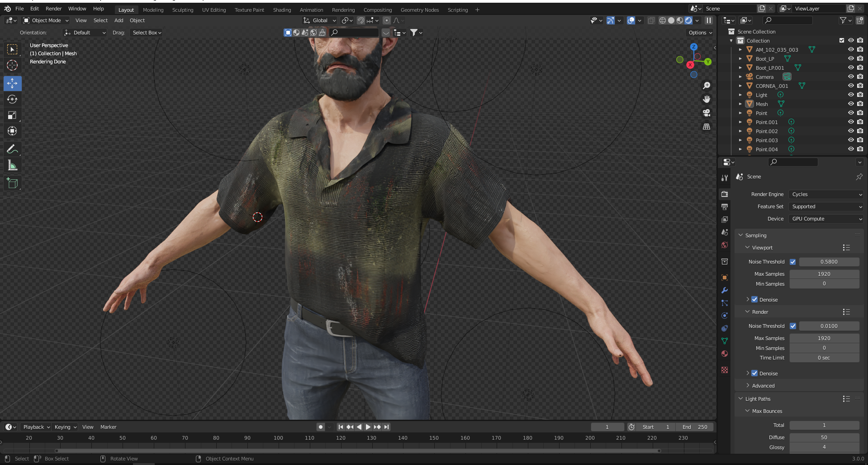
Task: Toggle camera view icon
Action: [x=707, y=113]
